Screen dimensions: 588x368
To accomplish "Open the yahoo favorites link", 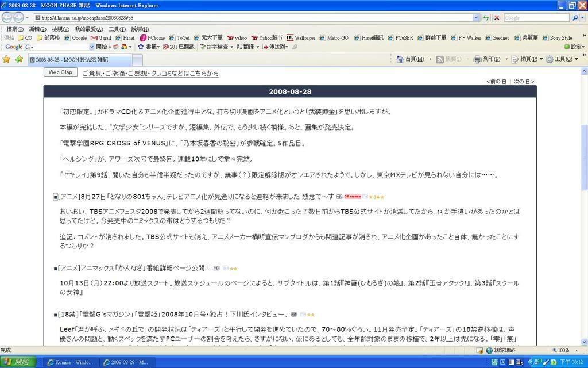I will coord(237,38).
